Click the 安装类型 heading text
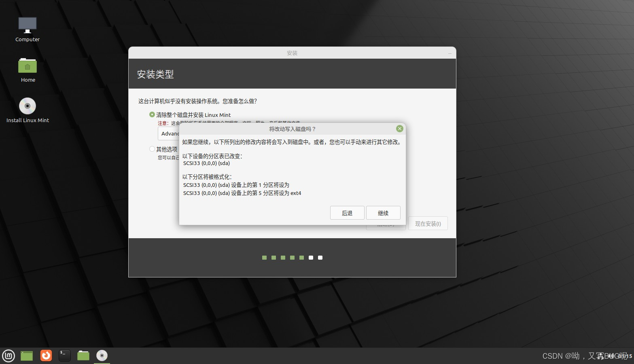The height and width of the screenshot is (364, 634). coord(155,74)
